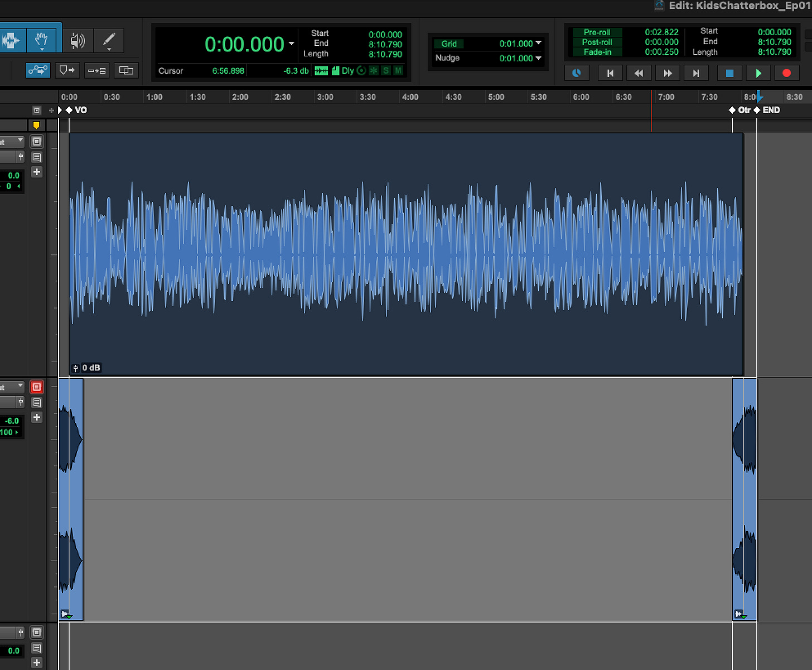Click first track's 0.0 volume value
Viewport: 812px width, 670px height.
tap(13, 175)
